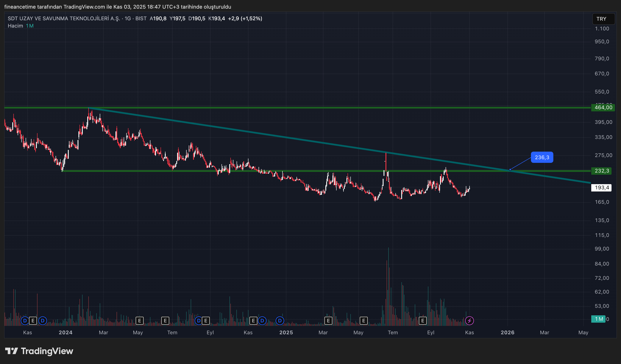Viewport: 621px width, 364px height.
Task: Click the dividend D marker near January 2025
Action: tap(280, 321)
